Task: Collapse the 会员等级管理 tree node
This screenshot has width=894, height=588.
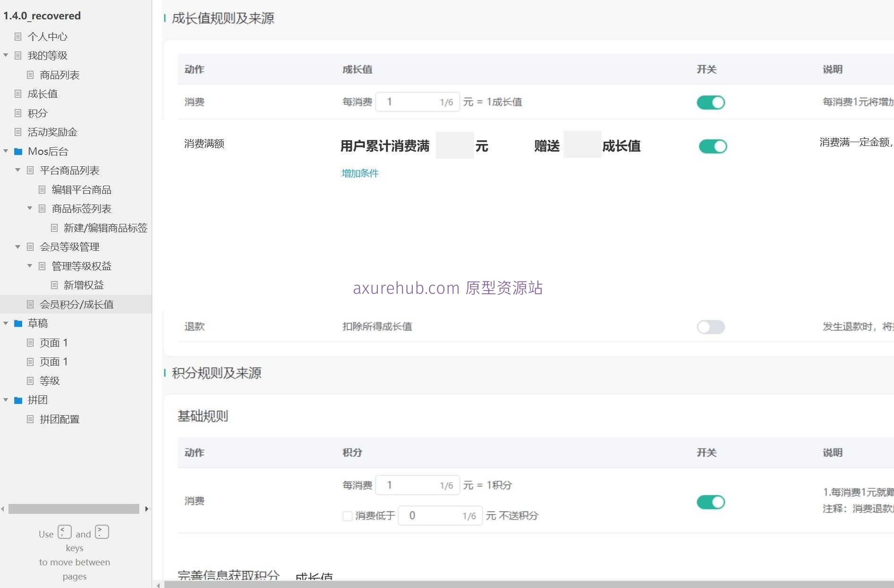Action: click(17, 247)
